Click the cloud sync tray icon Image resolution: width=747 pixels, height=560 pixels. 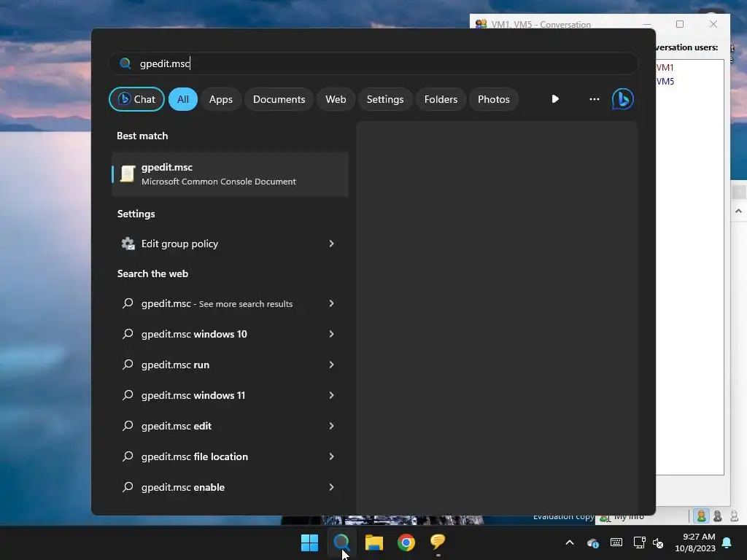coord(592,542)
